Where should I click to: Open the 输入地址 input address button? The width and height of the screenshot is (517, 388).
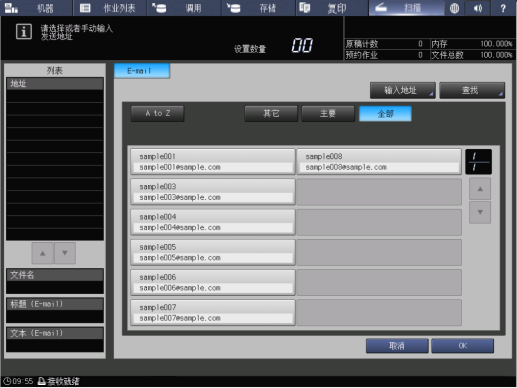tap(403, 90)
